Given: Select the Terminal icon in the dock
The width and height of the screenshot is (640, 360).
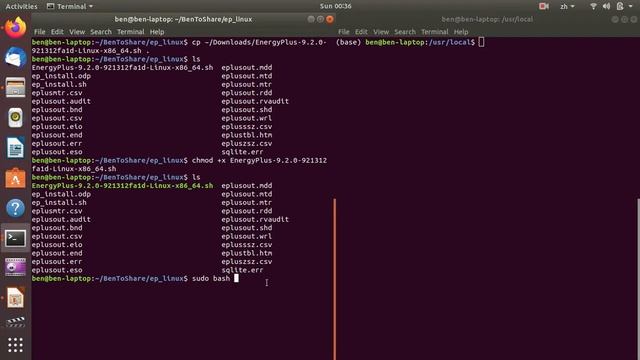Looking at the screenshot, I should point(16,238).
